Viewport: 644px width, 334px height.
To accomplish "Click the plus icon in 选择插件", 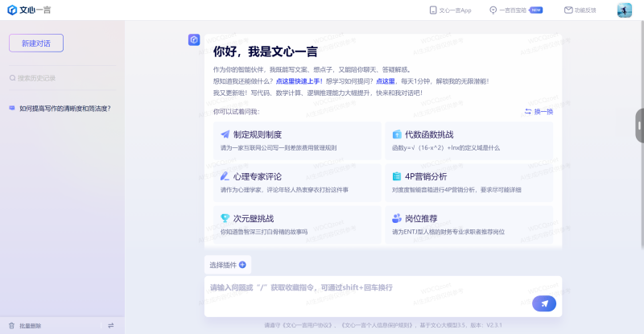I will [x=242, y=265].
